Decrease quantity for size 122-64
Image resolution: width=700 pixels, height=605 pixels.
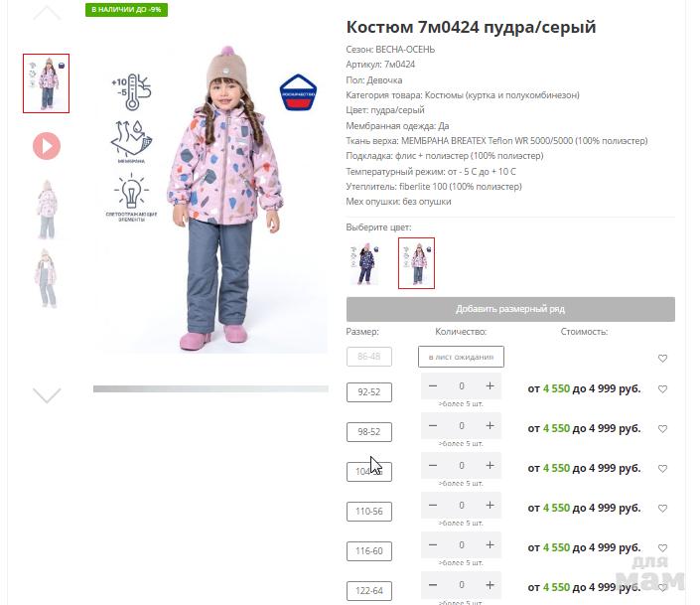pyautogui.click(x=433, y=585)
